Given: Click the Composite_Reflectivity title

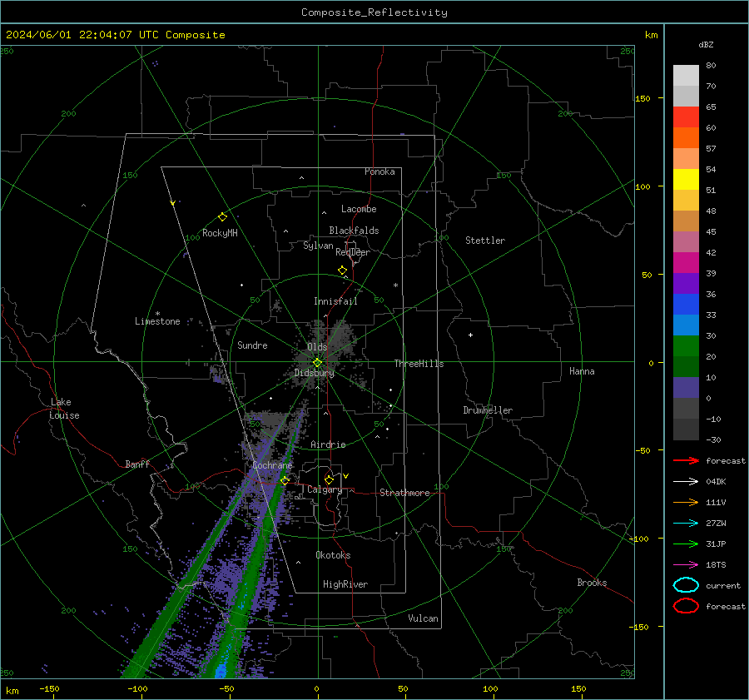Looking at the screenshot, I should point(374,12).
